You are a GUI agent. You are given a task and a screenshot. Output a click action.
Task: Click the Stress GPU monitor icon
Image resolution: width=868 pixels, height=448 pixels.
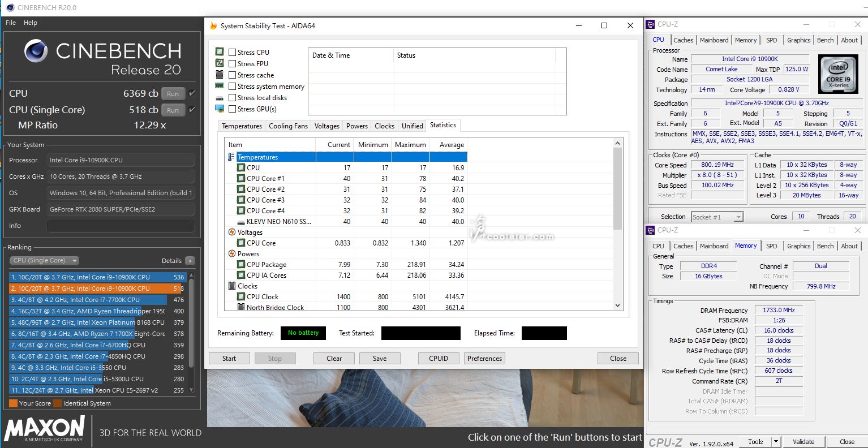tap(220, 109)
